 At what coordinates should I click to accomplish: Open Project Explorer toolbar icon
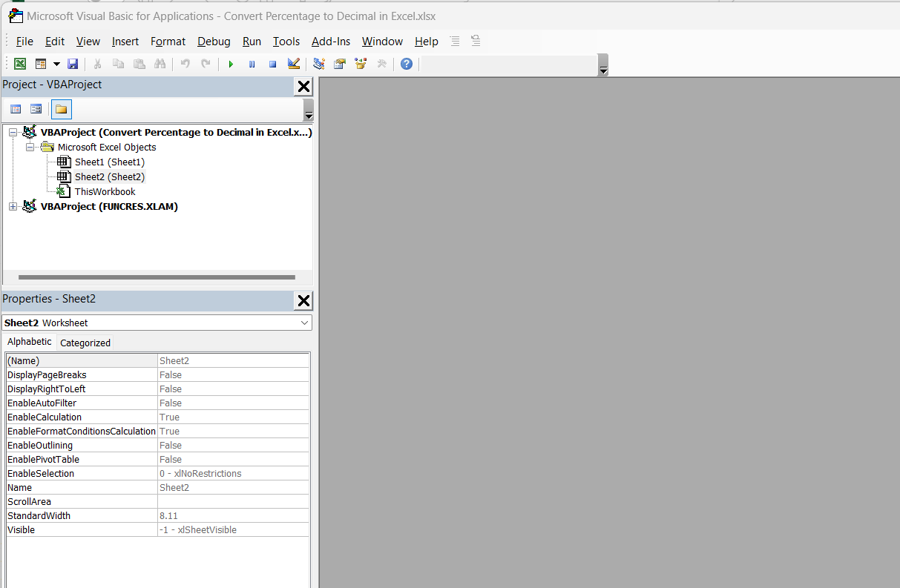point(319,65)
